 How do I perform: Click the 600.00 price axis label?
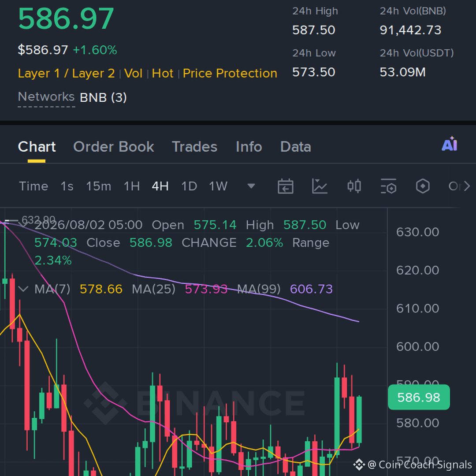click(417, 347)
